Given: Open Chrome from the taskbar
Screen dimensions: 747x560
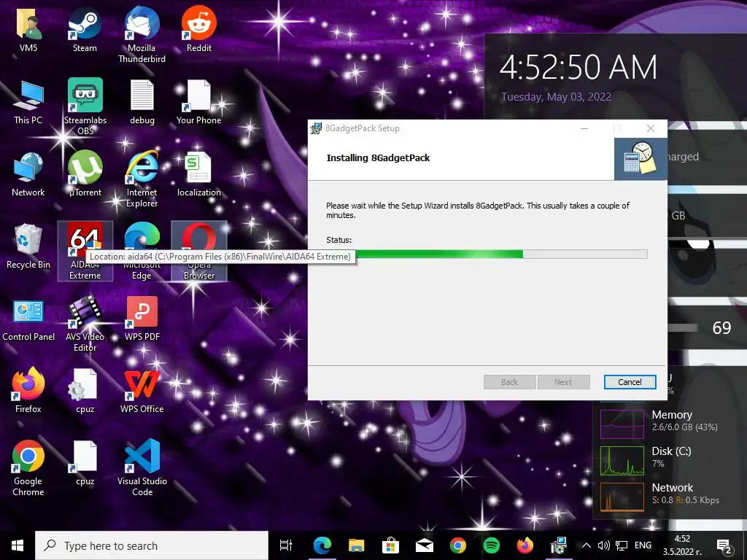Looking at the screenshot, I should [x=458, y=545].
